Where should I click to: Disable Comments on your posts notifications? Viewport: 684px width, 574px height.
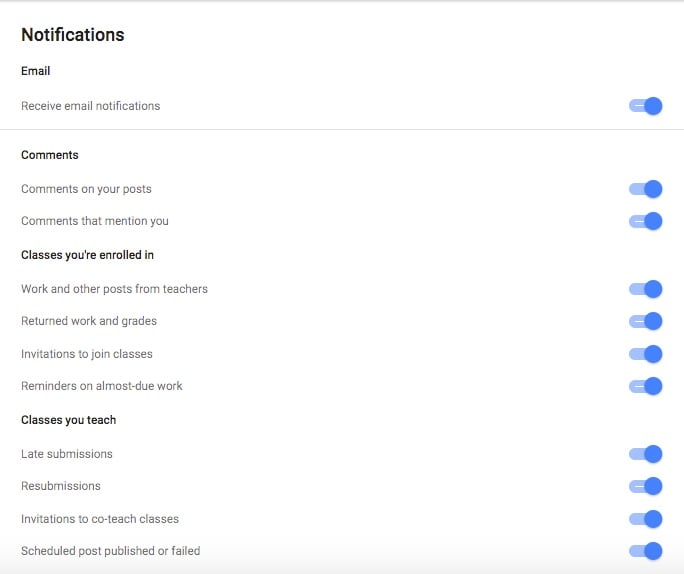click(646, 189)
